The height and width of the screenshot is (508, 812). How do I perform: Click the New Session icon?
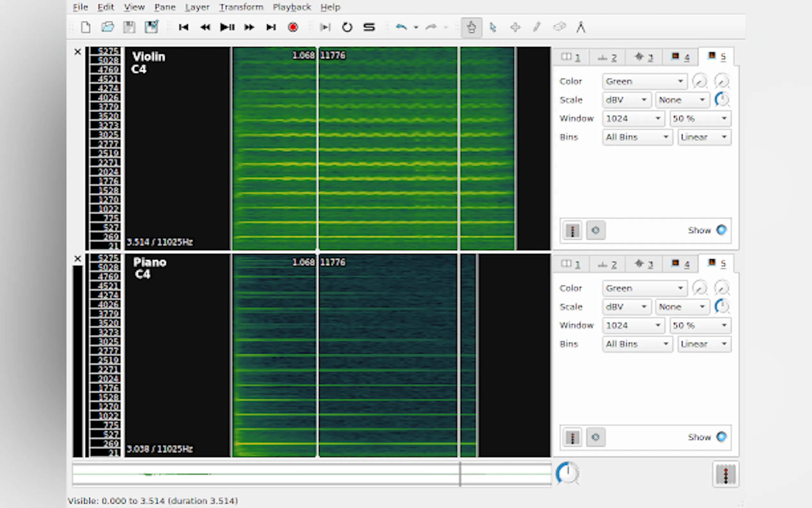pyautogui.click(x=86, y=27)
